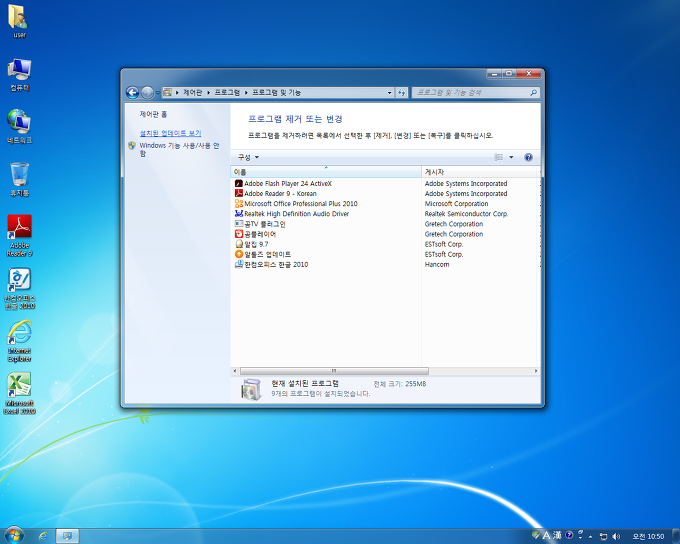Sort by the 이름 column header
The height and width of the screenshot is (544, 680).
(x=326, y=172)
